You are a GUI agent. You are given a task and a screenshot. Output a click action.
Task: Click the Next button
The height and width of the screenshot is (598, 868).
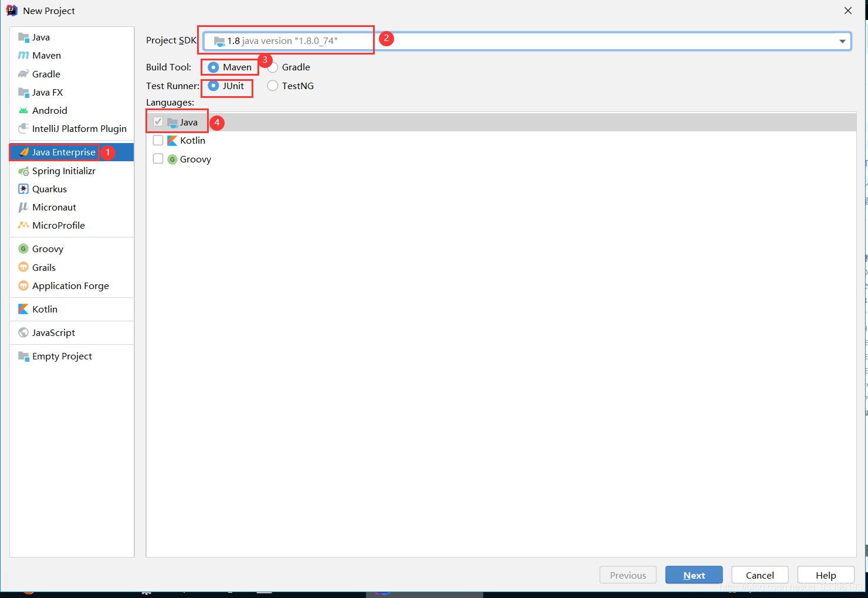694,575
